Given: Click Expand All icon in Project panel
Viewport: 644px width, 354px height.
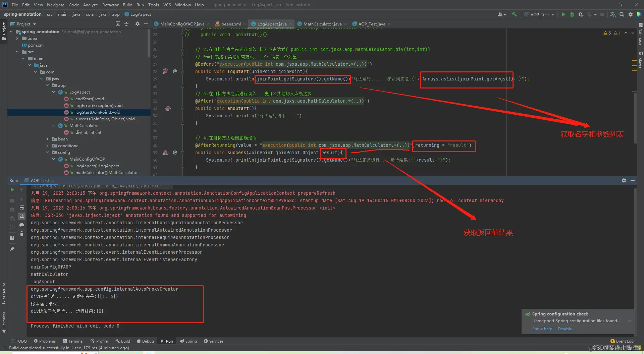Looking at the screenshot, I should point(118,24).
